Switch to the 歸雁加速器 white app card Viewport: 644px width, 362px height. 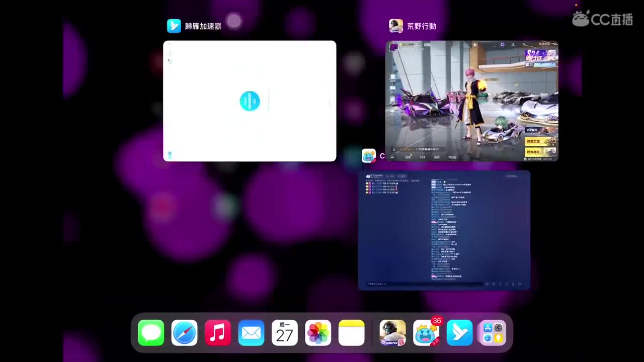tap(250, 101)
